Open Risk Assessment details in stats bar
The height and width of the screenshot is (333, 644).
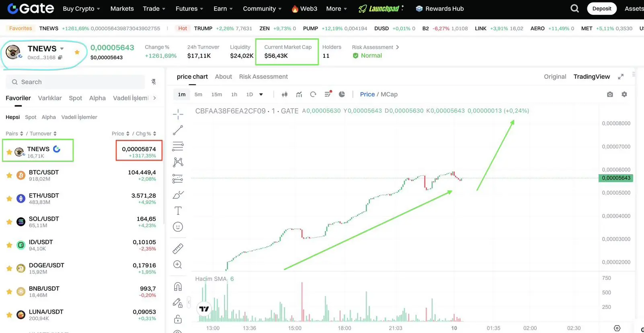[x=375, y=47]
